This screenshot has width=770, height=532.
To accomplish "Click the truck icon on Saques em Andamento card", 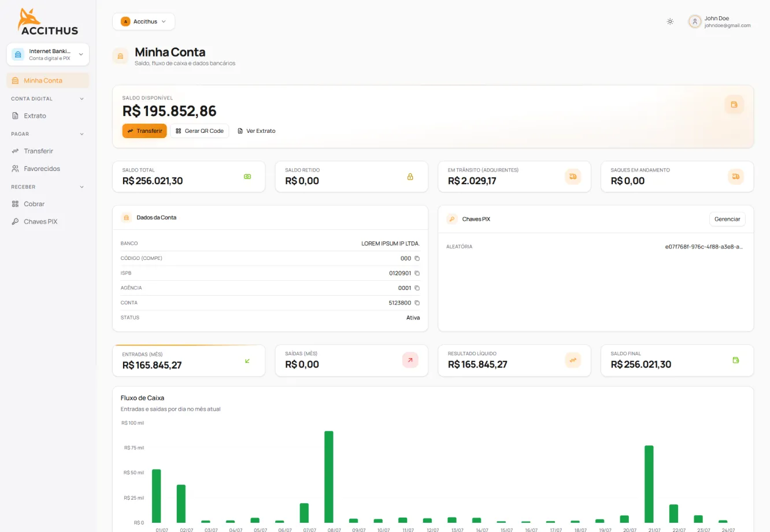I will point(736,177).
